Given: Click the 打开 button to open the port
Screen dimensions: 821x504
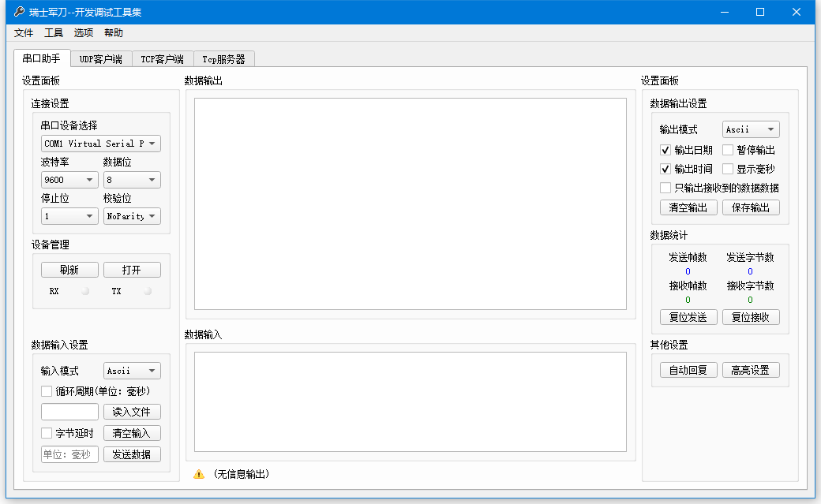Looking at the screenshot, I should [132, 269].
